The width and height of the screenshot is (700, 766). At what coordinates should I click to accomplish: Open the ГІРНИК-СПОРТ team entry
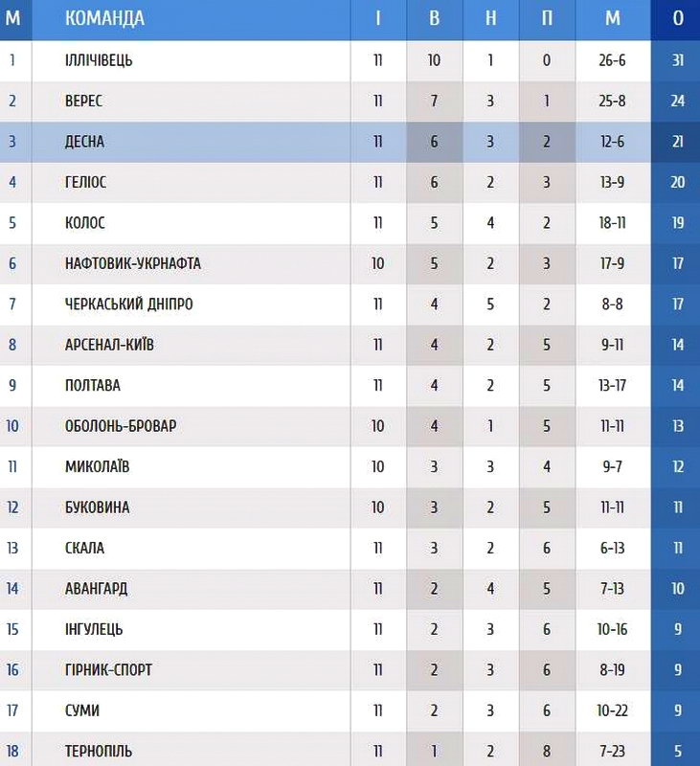pyautogui.click(x=108, y=670)
